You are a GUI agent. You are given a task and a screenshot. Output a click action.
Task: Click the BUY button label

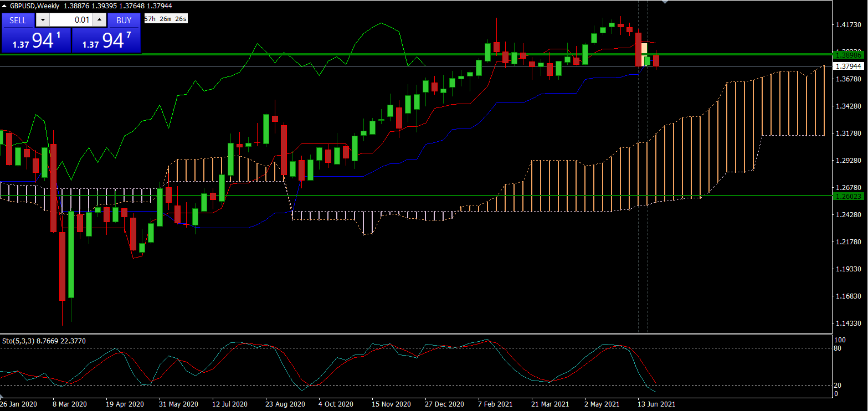click(124, 20)
